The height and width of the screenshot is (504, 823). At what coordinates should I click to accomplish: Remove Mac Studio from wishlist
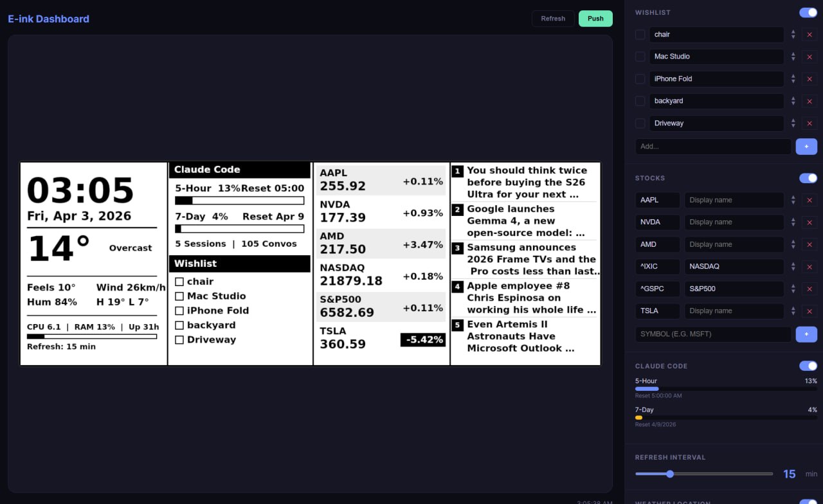click(809, 57)
